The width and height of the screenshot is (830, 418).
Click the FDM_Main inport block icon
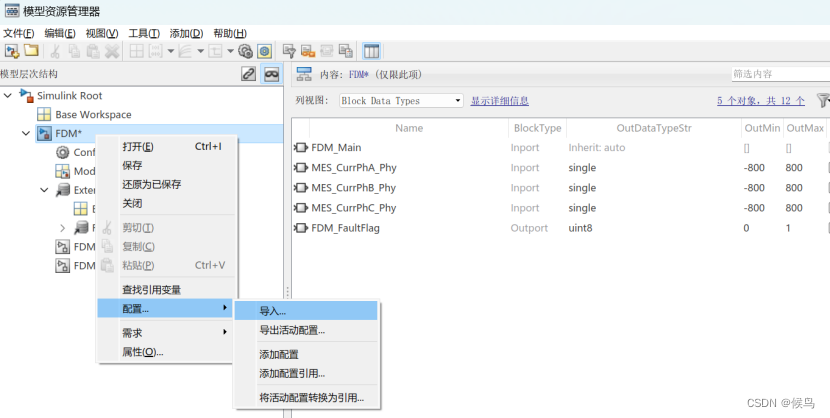301,148
